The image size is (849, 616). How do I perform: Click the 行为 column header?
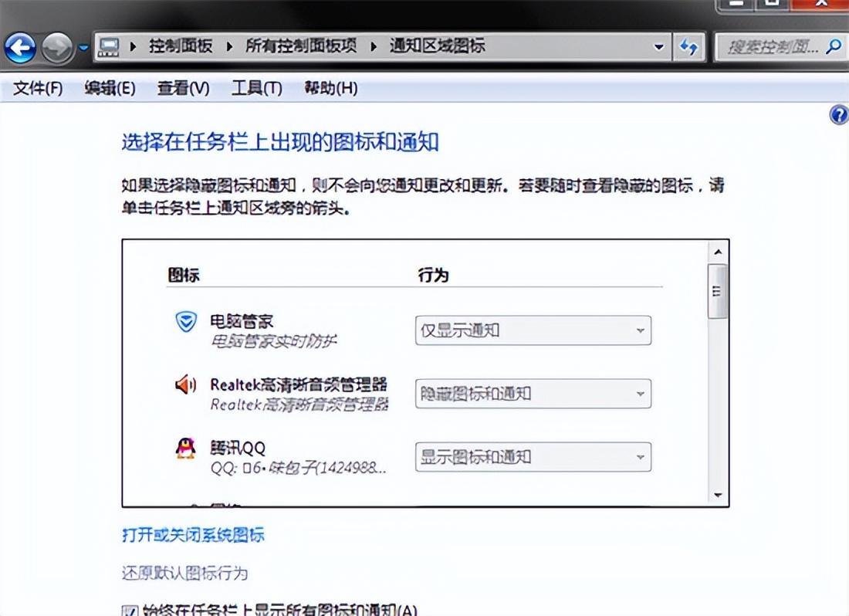433,275
